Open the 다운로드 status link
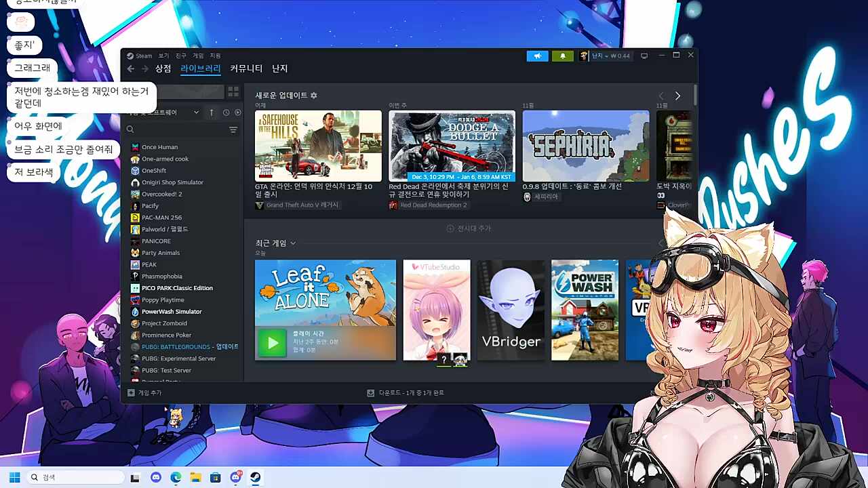This screenshot has height=488, width=868. coord(406,393)
